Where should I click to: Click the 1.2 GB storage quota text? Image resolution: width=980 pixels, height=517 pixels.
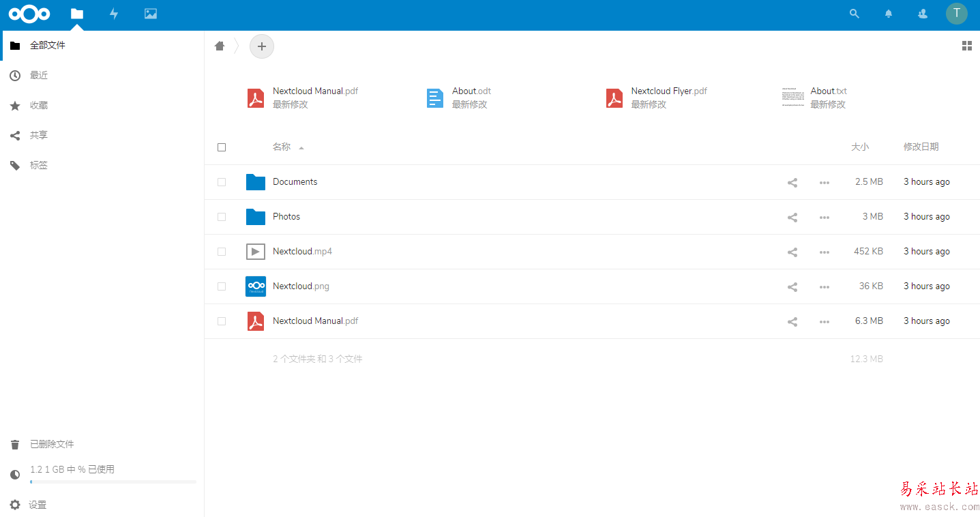(72, 470)
